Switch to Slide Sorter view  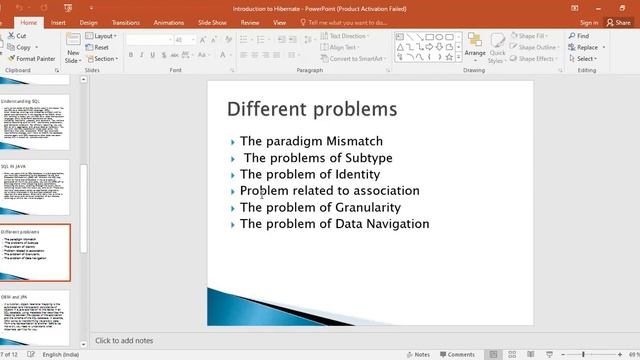click(x=512, y=355)
